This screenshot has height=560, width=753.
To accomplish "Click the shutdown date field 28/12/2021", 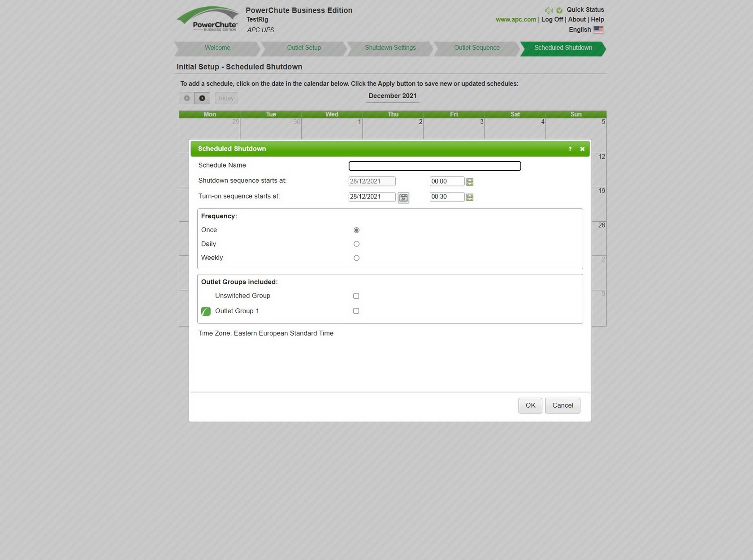I will (x=372, y=181).
